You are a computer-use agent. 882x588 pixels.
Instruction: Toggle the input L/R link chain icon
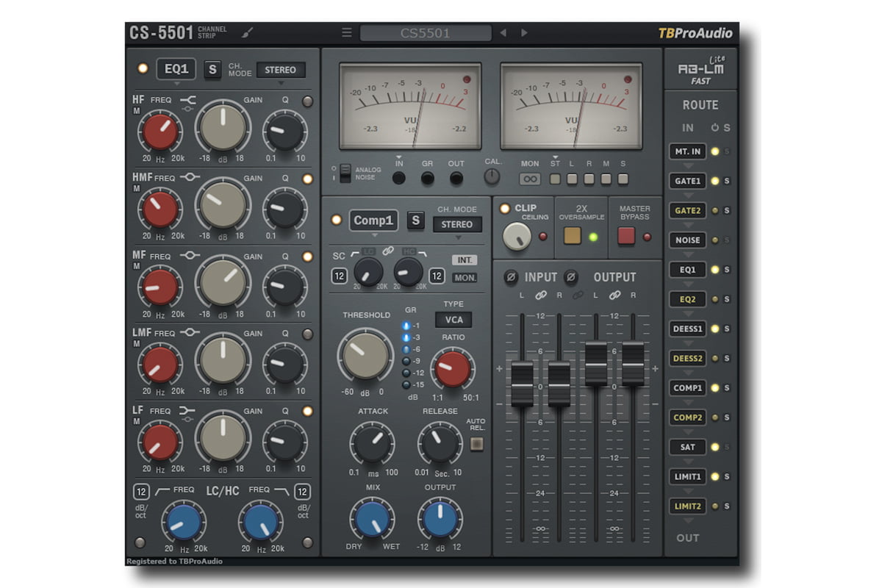[540, 295]
